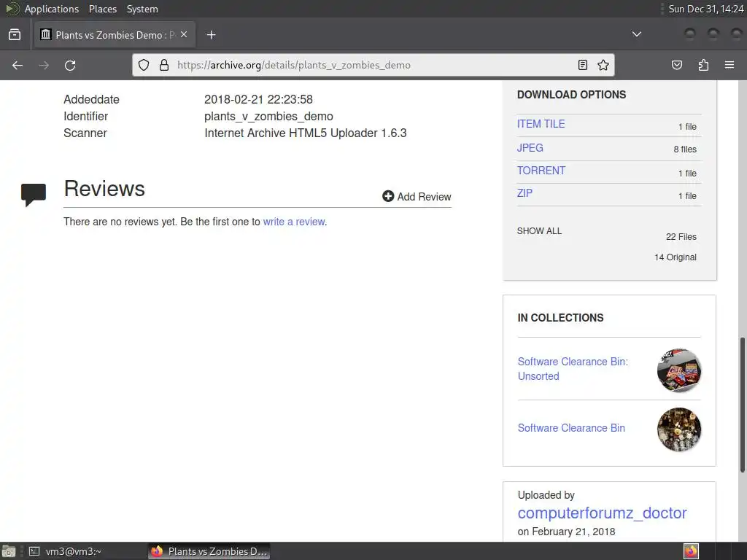Viewport: 747px width, 560px height.
Task: Click Add Review button
Action: coord(417,197)
